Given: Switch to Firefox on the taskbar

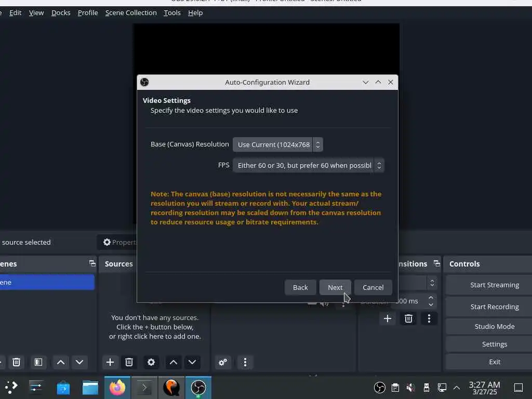Looking at the screenshot, I should (117, 388).
